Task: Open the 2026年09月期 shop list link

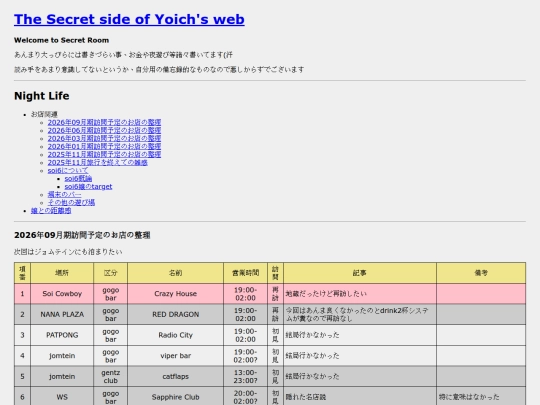Action: pyautogui.click(x=104, y=122)
